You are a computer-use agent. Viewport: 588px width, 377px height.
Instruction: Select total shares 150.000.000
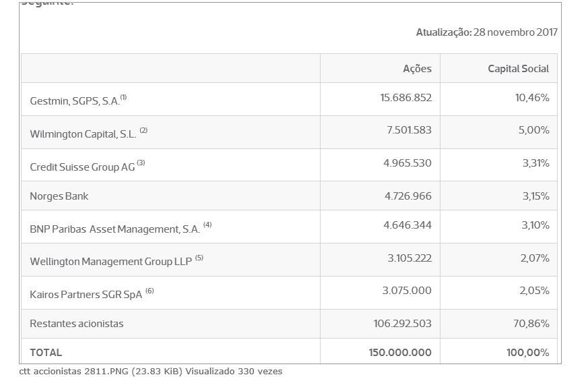click(400, 352)
